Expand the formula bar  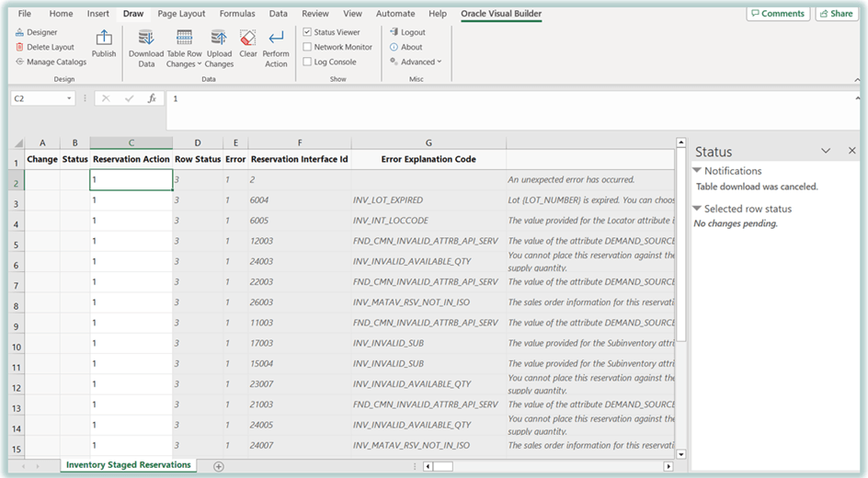[856, 98]
